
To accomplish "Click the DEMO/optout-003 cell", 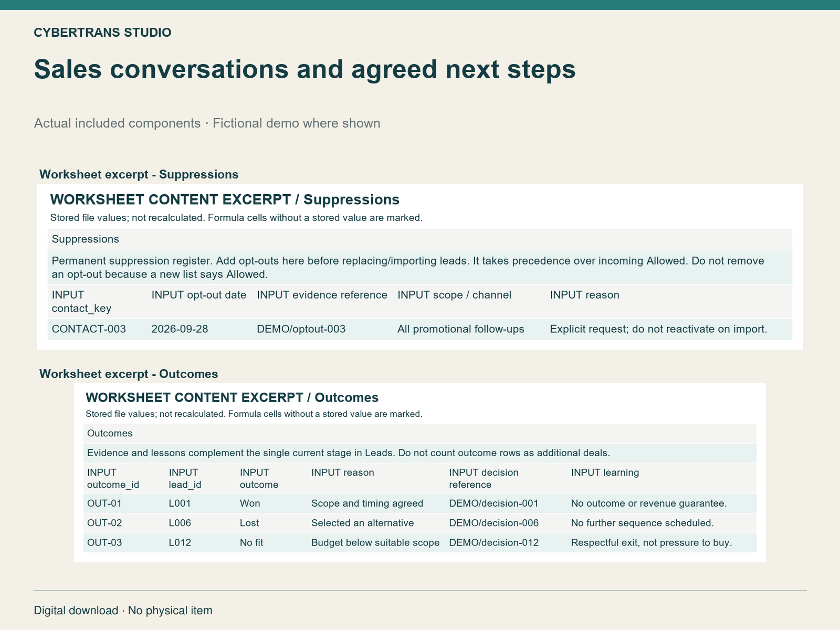I will coord(301,329).
